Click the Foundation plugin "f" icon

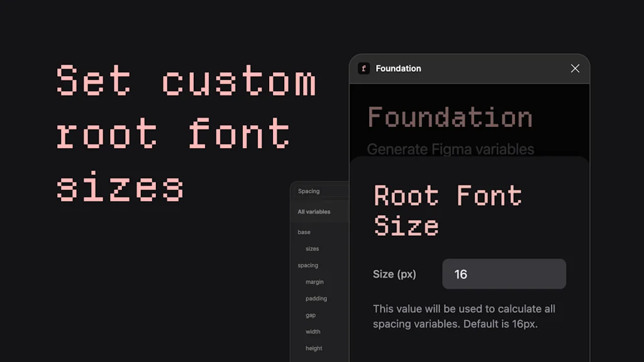pyautogui.click(x=364, y=69)
